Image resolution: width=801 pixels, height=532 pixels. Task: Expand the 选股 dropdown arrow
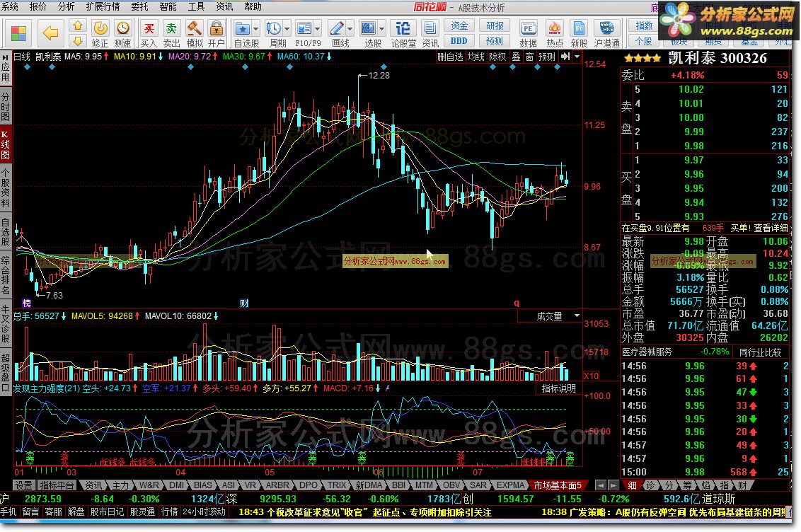pos(381,28)
